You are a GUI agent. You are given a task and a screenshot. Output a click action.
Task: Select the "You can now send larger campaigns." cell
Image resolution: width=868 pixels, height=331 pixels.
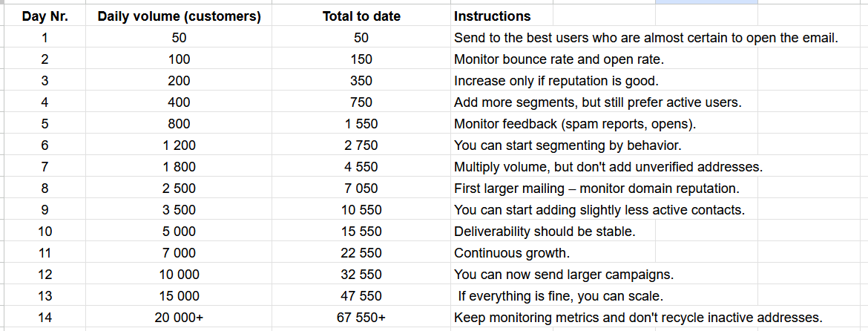coord(564,275)
